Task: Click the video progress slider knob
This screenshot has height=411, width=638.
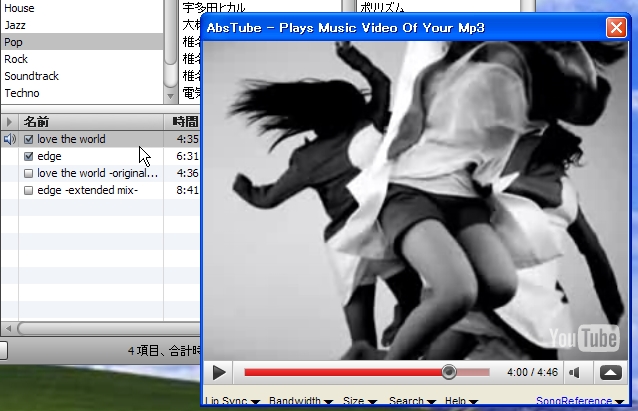Action: tap(449, 372)
